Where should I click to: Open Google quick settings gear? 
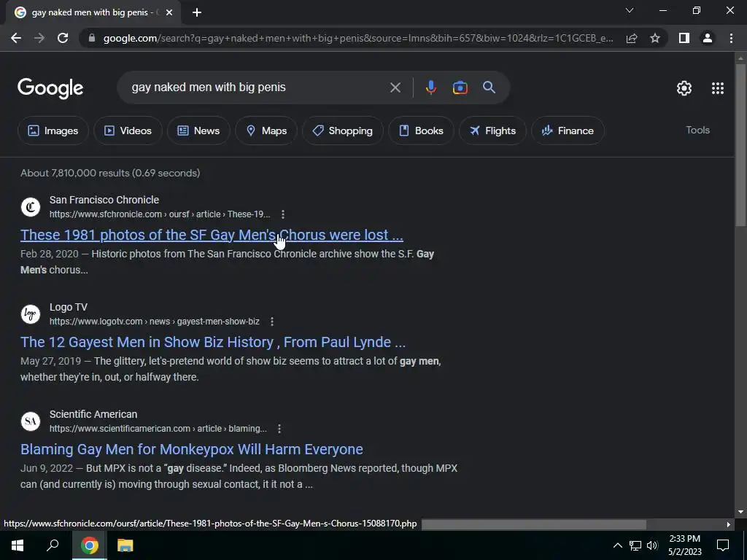[x=684, y=88]
